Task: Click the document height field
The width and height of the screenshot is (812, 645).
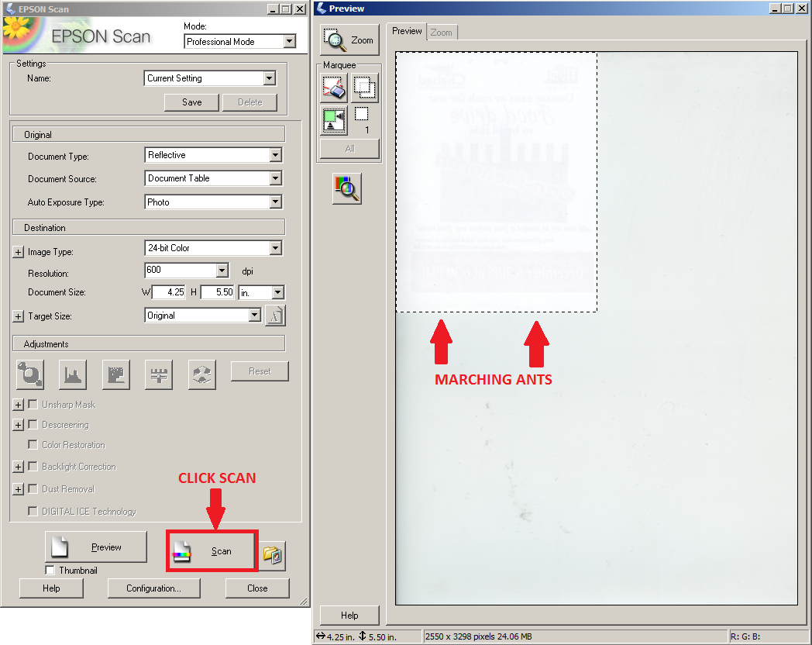Action: [x=218, y=292]
